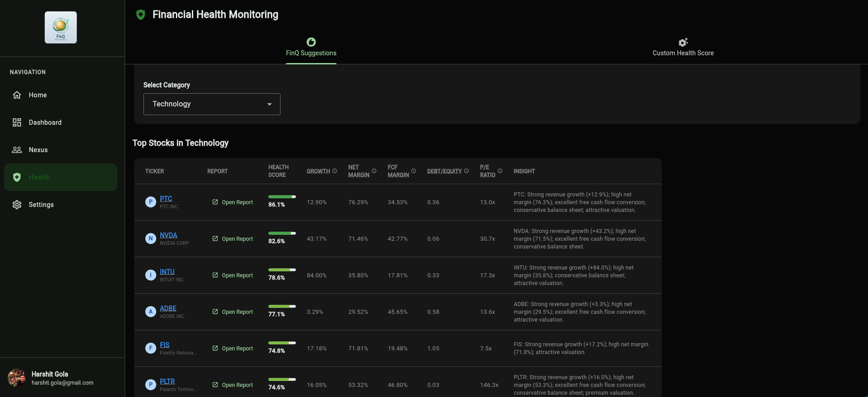
Task: Open the PTC ticker link
Action: (166, 199)
